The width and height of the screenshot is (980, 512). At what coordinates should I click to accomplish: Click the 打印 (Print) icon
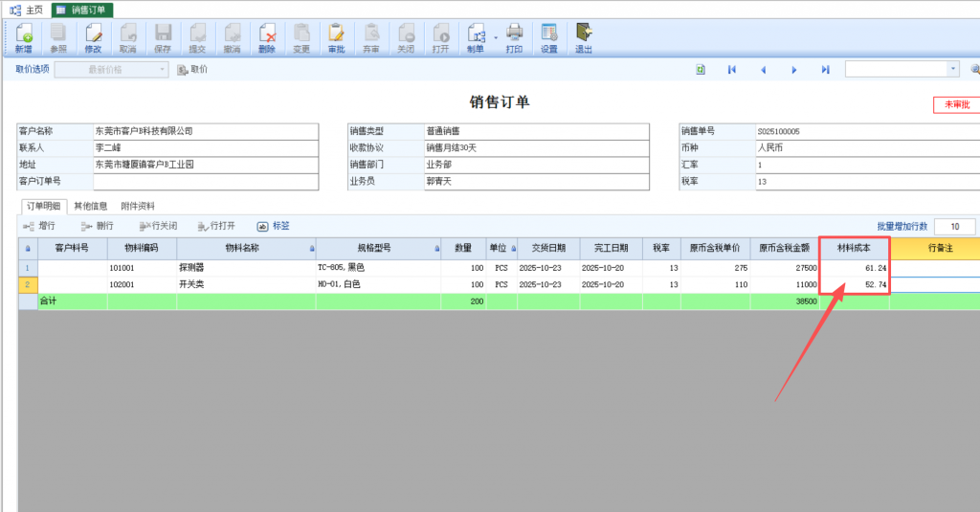click(514, 37)
